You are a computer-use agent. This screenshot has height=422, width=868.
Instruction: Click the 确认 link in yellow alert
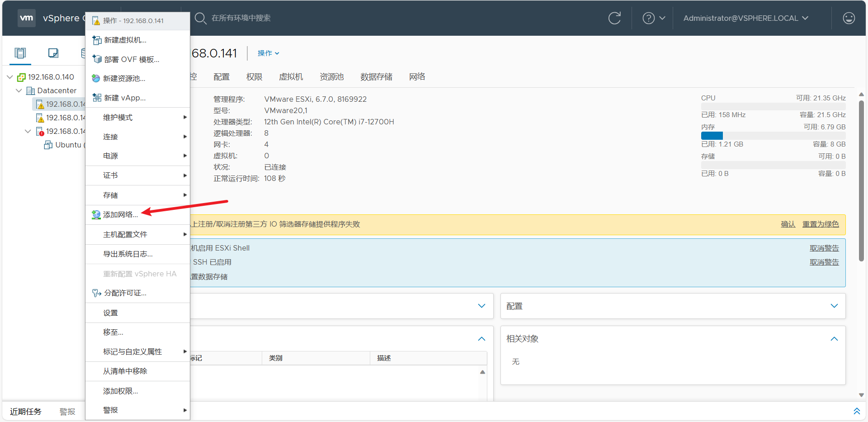pos(788,224)
